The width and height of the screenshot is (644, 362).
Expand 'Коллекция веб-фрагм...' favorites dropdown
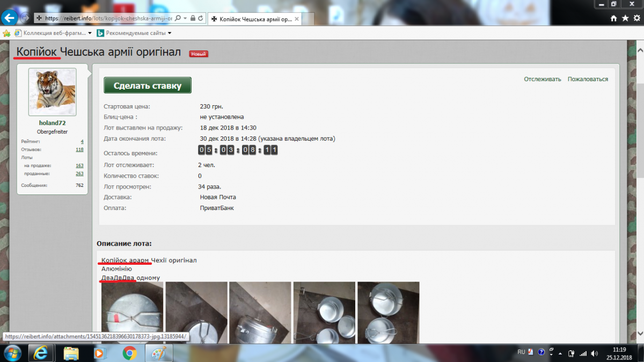coord(90,33)
